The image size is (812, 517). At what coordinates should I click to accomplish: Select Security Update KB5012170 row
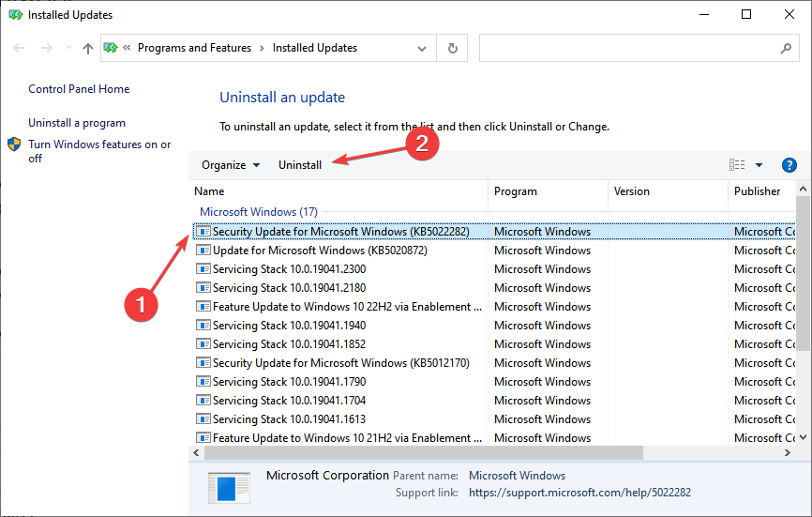340,363
